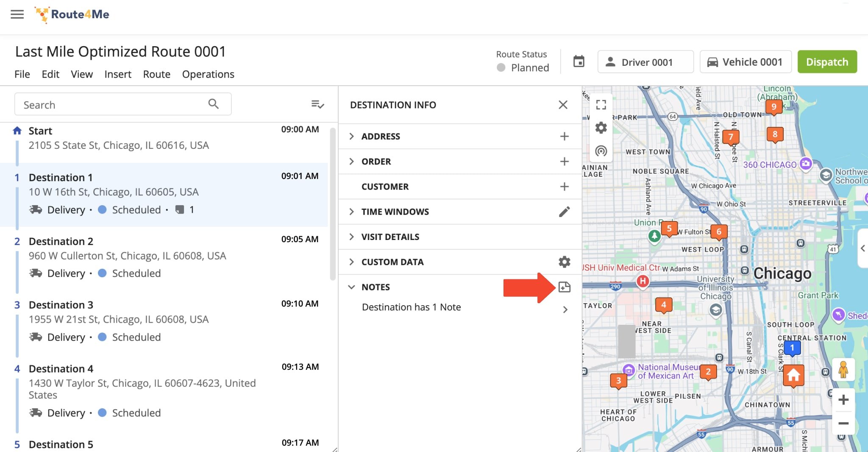Click 'Destination has 1 Note' text
The image size is (868, 452).
[411, 307]
